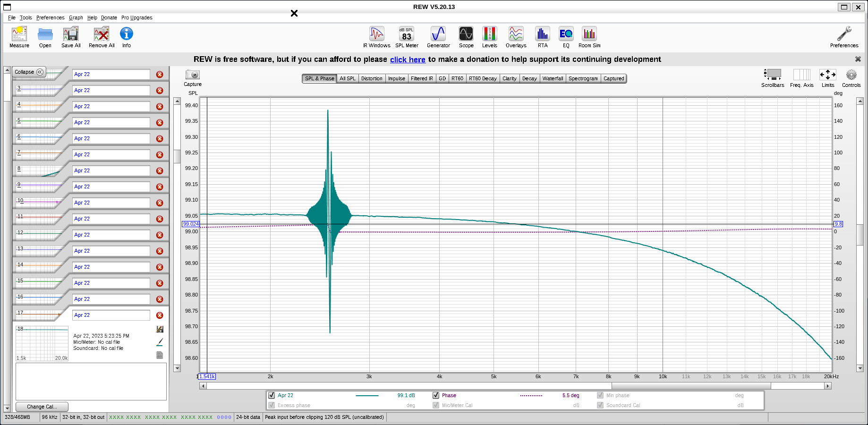Delete measurement 10 with red X
The height and width of the screenshot is (425, 868).
point(160,203)
